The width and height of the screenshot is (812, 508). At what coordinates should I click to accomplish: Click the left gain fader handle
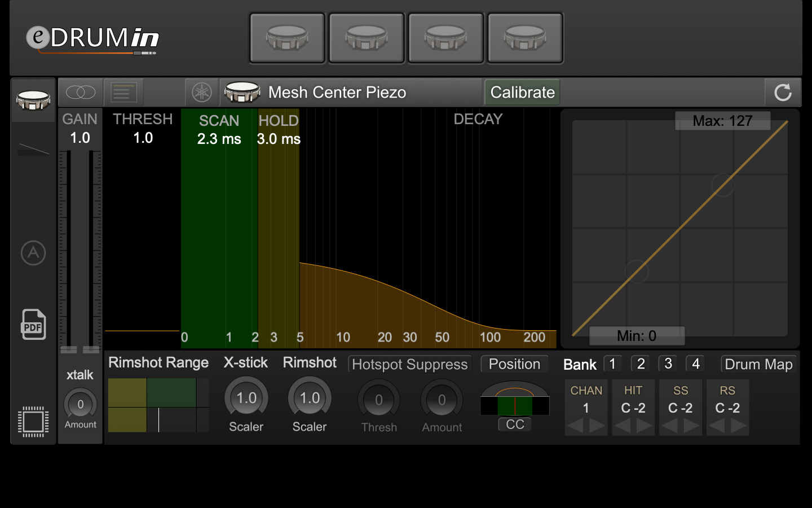69,349
